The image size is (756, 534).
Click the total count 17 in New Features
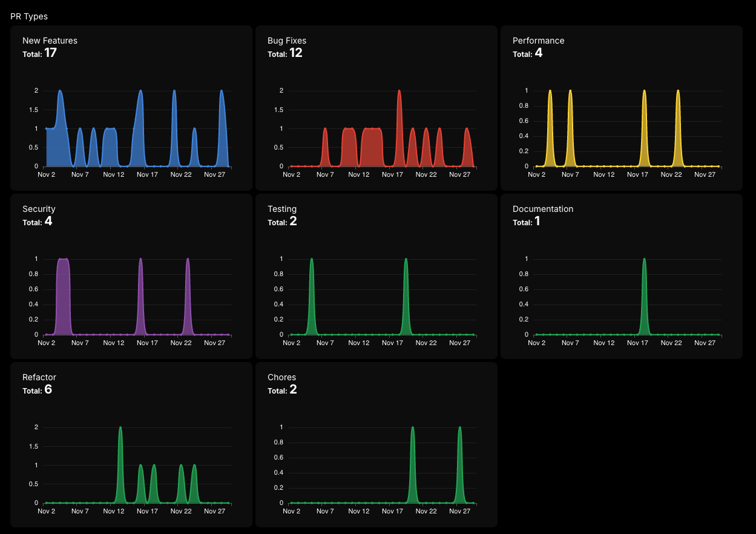pos(50,53)
